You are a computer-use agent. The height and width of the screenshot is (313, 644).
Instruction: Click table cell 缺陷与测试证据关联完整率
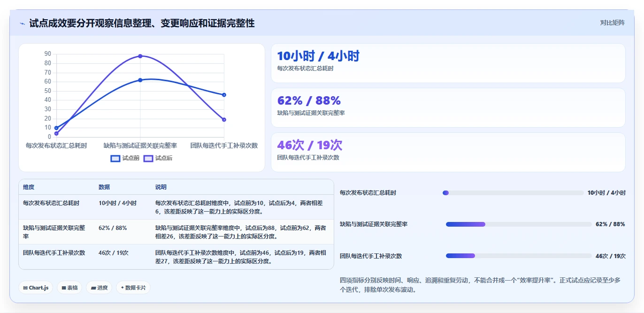54,232
